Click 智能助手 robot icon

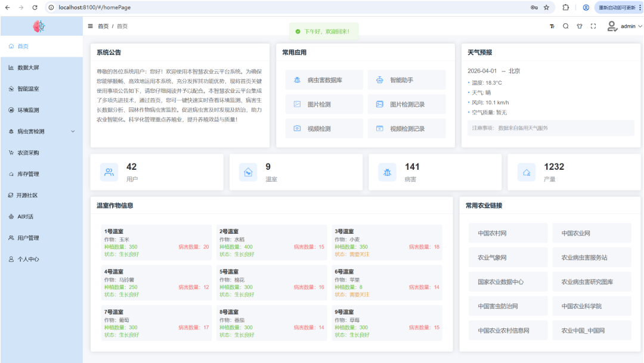379,80
